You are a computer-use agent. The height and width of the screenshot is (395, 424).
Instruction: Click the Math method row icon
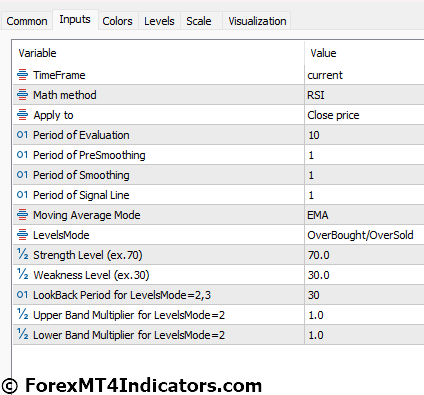click(22, 95)
